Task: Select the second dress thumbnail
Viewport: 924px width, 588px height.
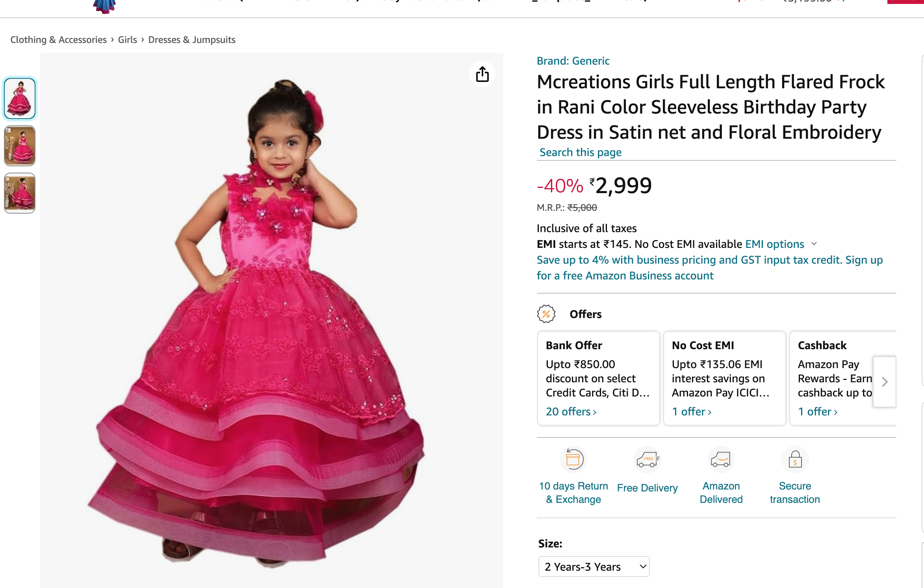Action: click(x=20, y=146)
